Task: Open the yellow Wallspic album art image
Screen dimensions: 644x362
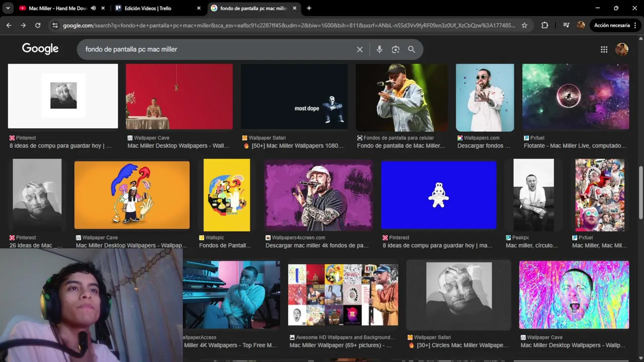Action: pyautogui.click(x=226, y=195)
